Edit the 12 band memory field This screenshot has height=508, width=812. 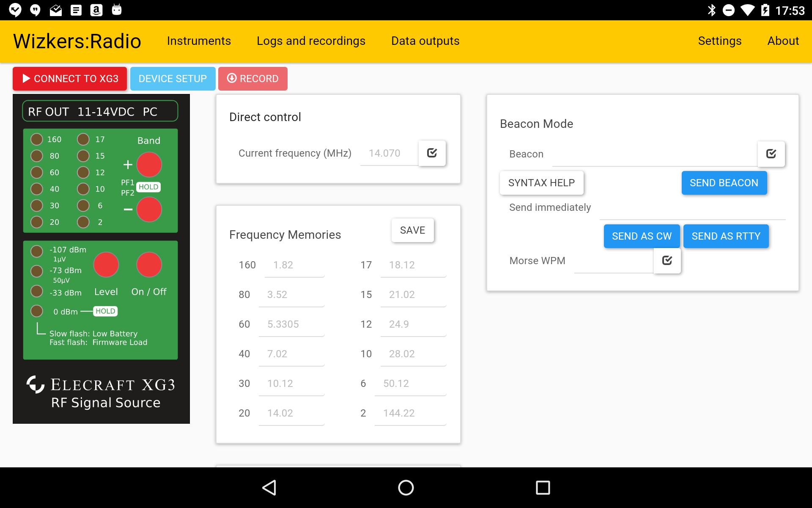pyautogui.click(x=413, y=324)
